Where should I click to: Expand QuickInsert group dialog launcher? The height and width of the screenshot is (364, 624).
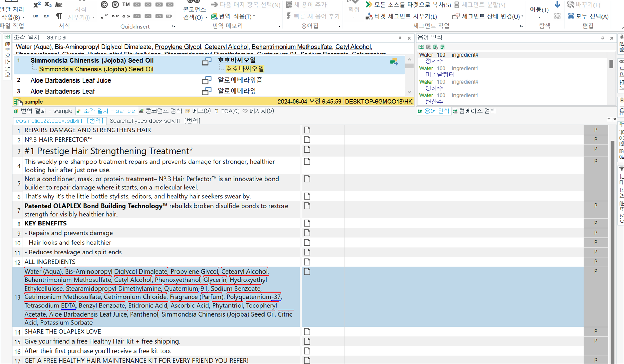174,26
